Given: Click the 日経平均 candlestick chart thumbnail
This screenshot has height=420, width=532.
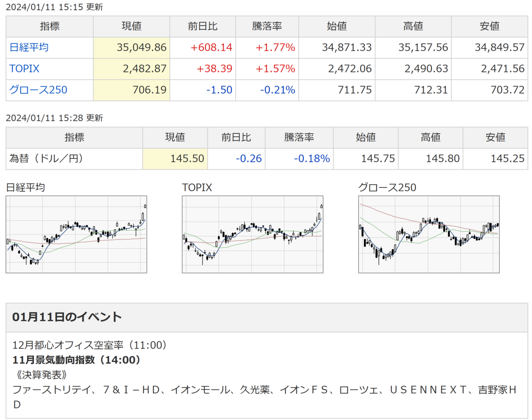Looking at the screenshot, I should coord(76,234).
